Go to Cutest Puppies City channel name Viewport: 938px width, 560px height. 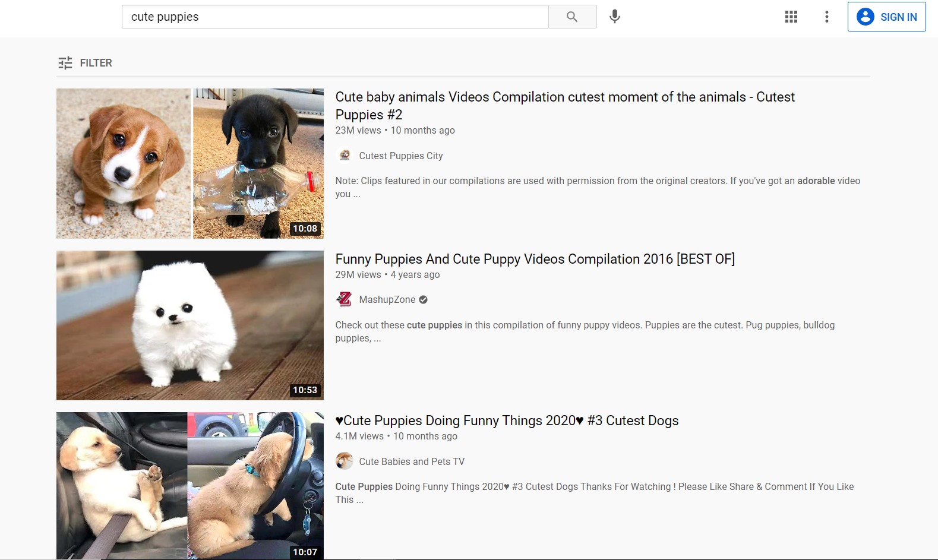401,156
